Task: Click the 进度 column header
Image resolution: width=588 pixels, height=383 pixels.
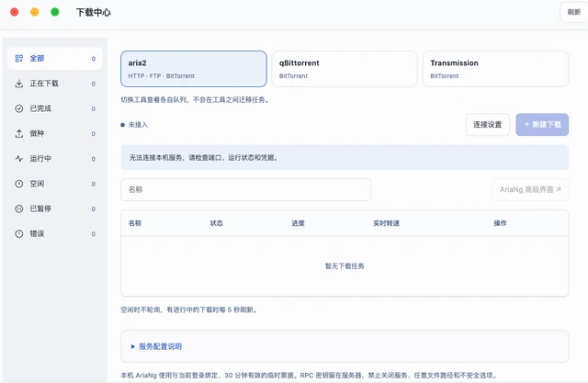Action: pyautogui.click(x=298, y=223)
